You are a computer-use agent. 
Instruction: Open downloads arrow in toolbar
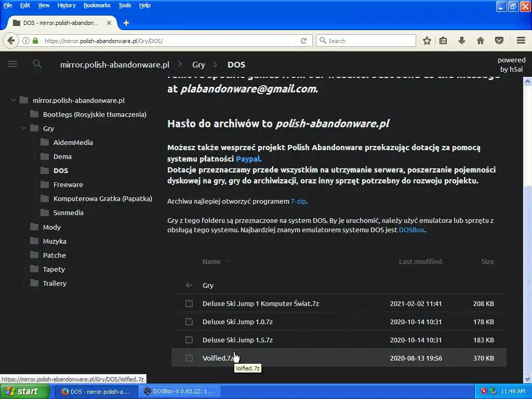pos(462,41)
